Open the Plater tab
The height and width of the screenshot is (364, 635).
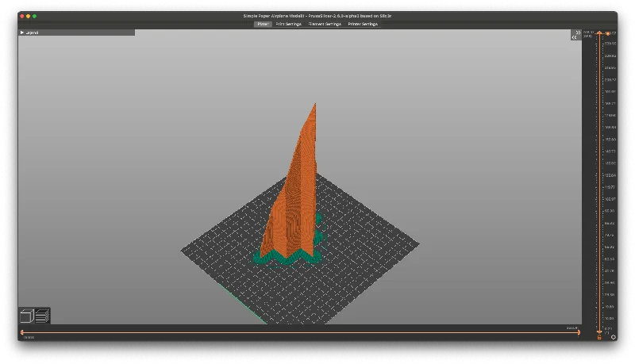pos(263,25)
